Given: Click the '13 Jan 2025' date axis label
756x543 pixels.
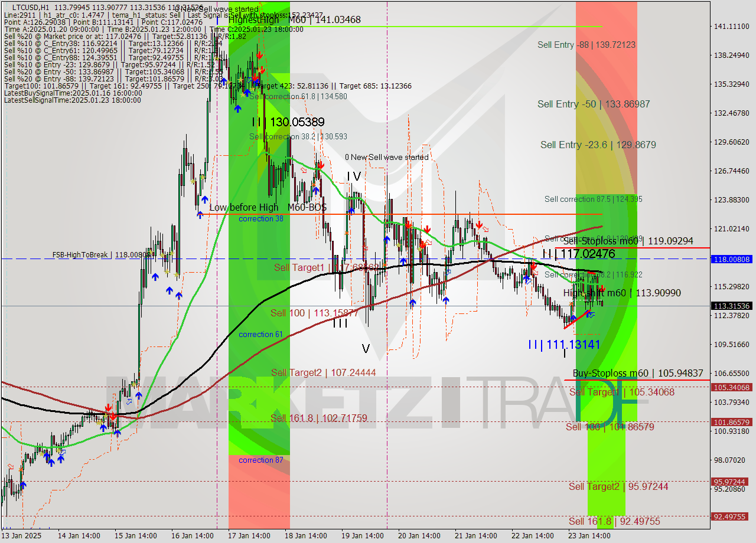Looking at the screenshot, I should (x=21, y=536).
